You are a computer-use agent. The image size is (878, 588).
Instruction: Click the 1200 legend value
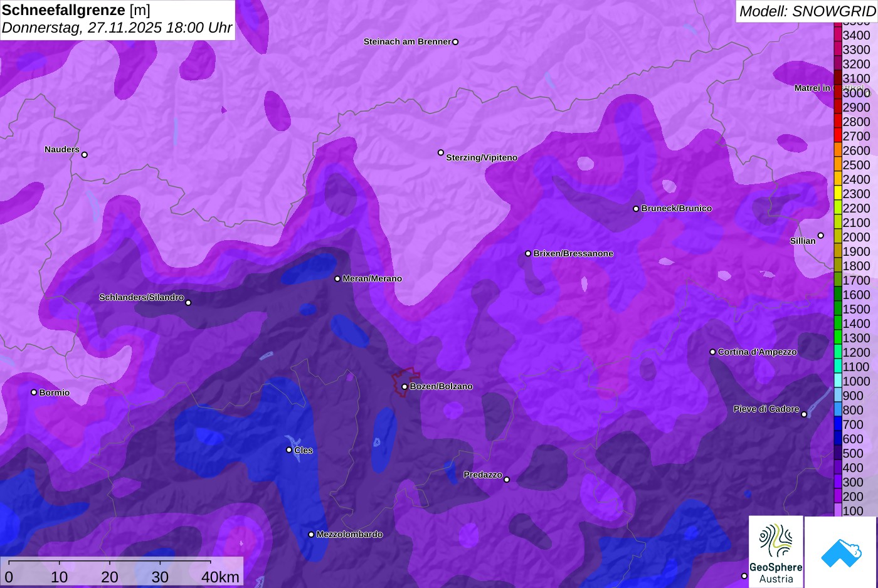pyautogui.click(x=857, y=352)
